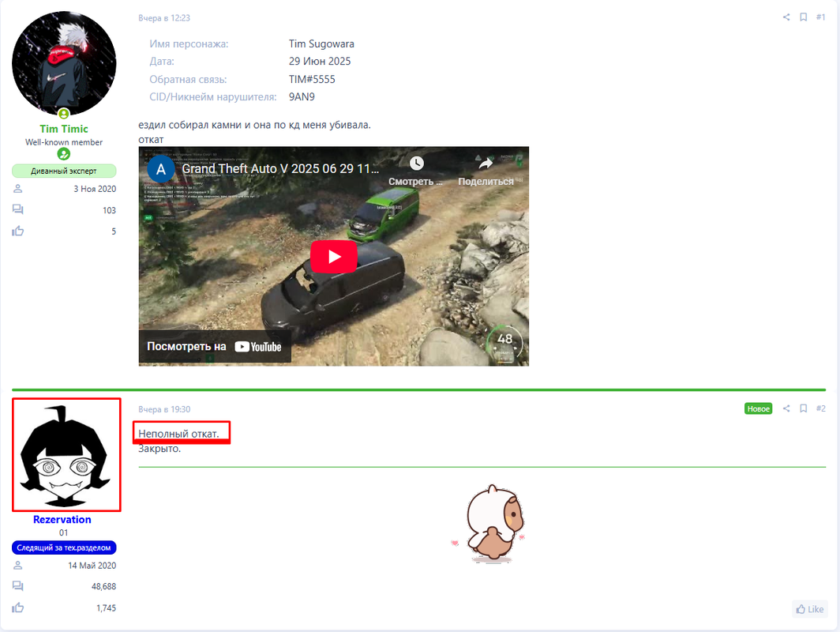840x632 pixels.
Task: Click the date value "29 Июн 2025"
Action: coord(320,61)
